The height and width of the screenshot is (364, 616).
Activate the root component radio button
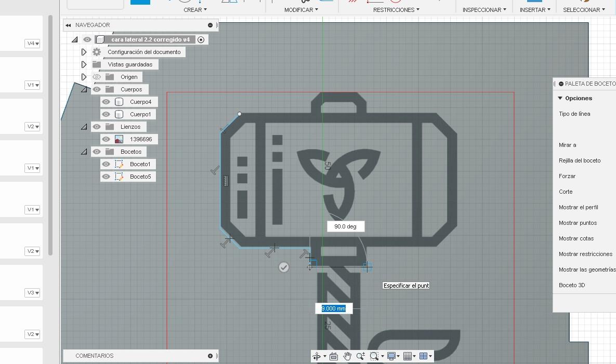click(x=201, y=39)
